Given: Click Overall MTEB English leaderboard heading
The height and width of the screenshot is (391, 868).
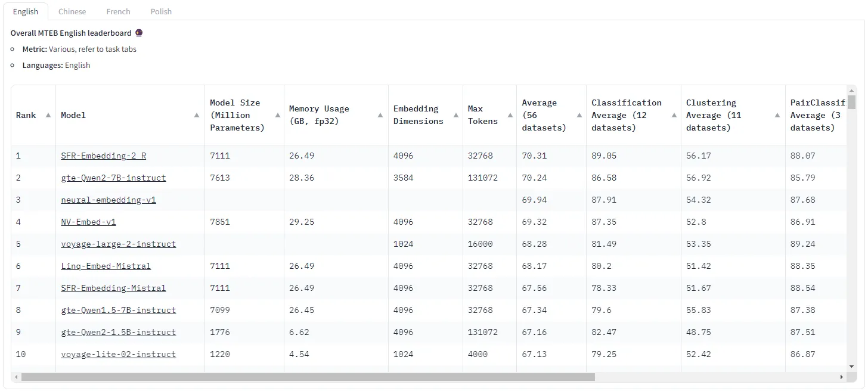Looking at the screenshot, I should pos(77,33).
